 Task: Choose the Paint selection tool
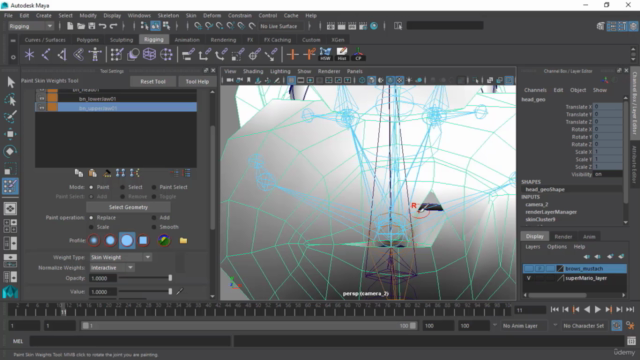tap(11, 116)
